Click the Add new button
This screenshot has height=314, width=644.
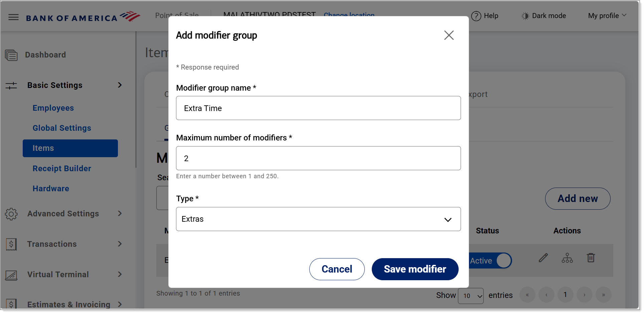(578, 199)
